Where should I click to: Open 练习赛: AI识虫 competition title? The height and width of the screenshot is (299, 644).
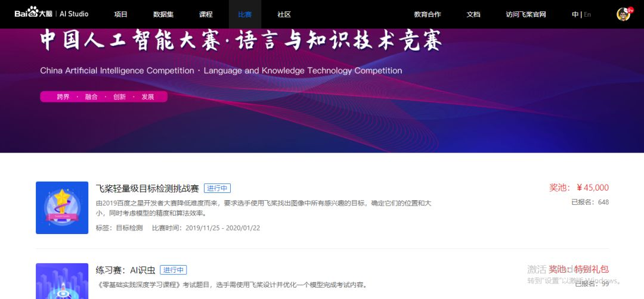[126, 270]
